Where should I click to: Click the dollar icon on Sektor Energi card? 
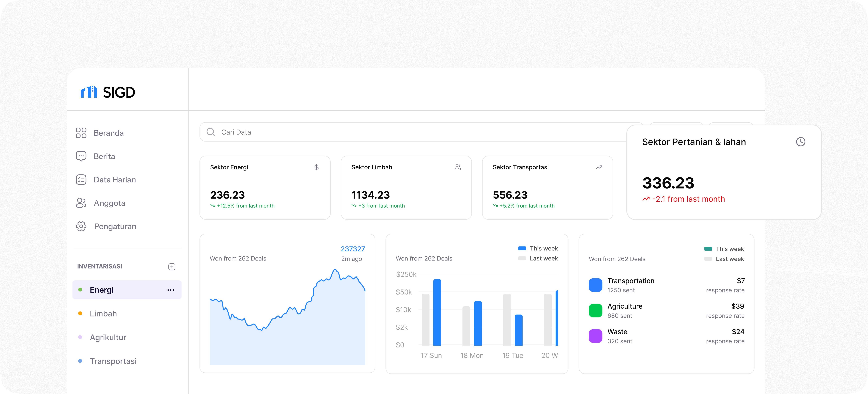[316, 167]
